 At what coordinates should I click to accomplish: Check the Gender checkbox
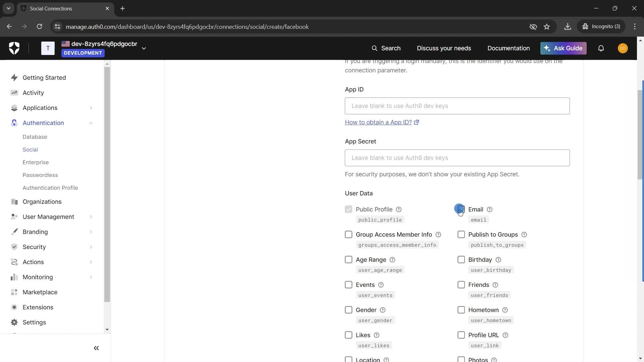tap(348, 310)
